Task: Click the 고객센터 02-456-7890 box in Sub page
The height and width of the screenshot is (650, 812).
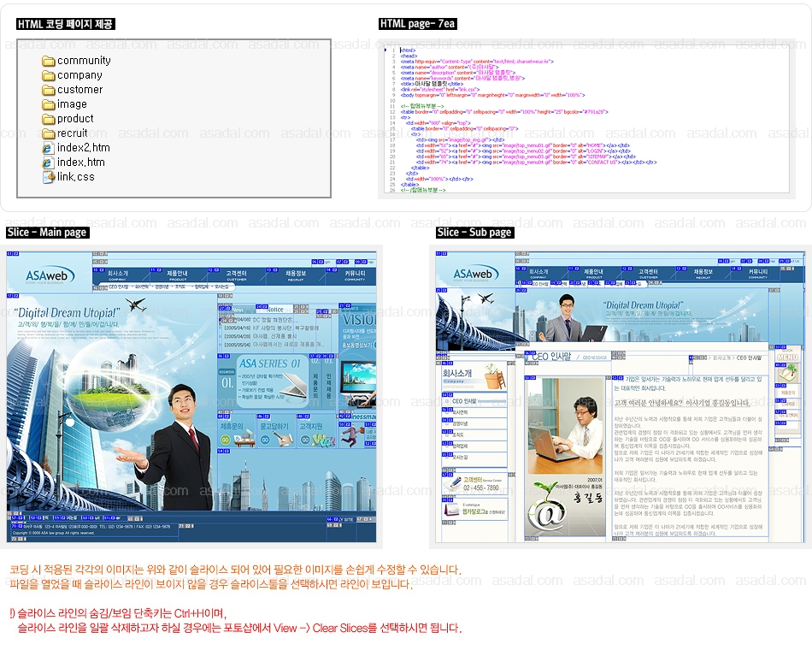Action: pos(475,484)
